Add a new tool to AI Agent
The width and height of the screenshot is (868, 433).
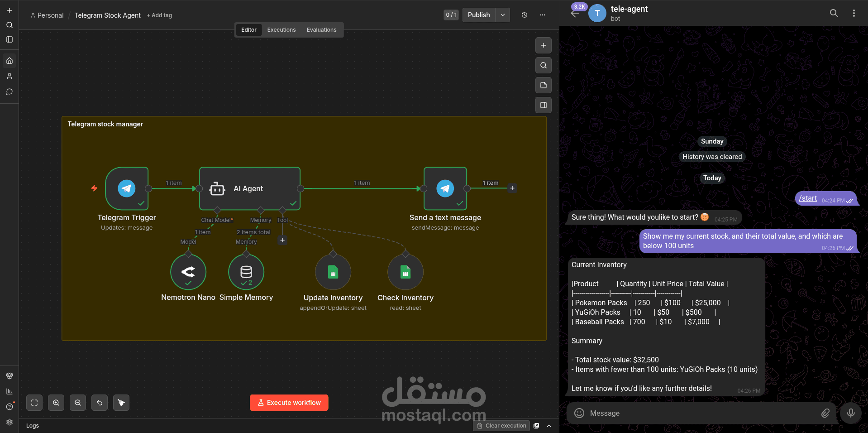pos(282,241)
